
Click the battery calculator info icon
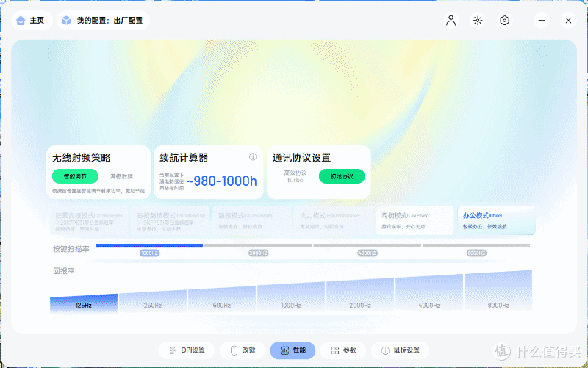pos(253,156)
